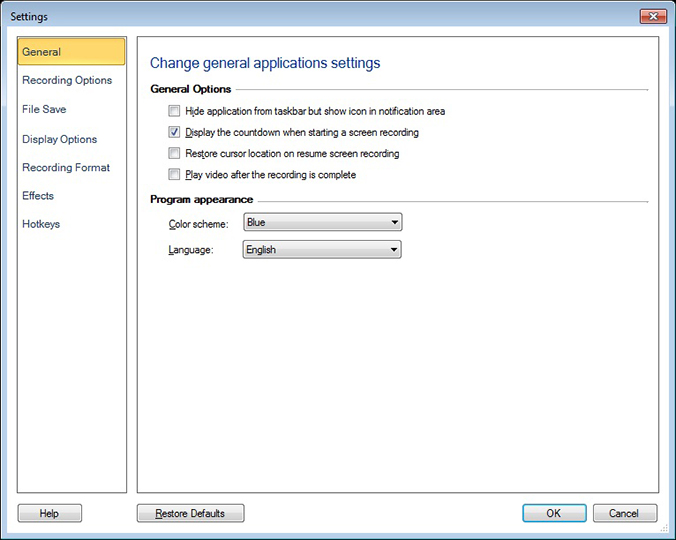Viewport: 676px width, 540px height.
Task: Tick play video after recording completes
Action: click(175, 175)
